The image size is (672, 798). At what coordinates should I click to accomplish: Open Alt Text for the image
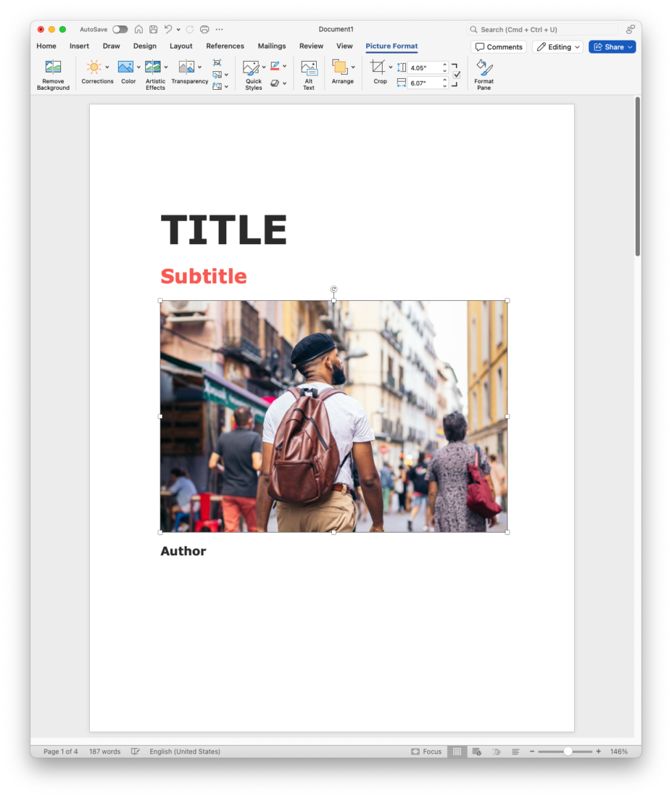[309, 72]
